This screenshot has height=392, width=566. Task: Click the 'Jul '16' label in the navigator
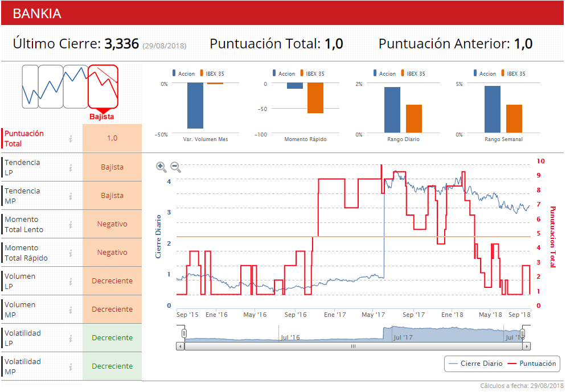[x=290, y=337]
